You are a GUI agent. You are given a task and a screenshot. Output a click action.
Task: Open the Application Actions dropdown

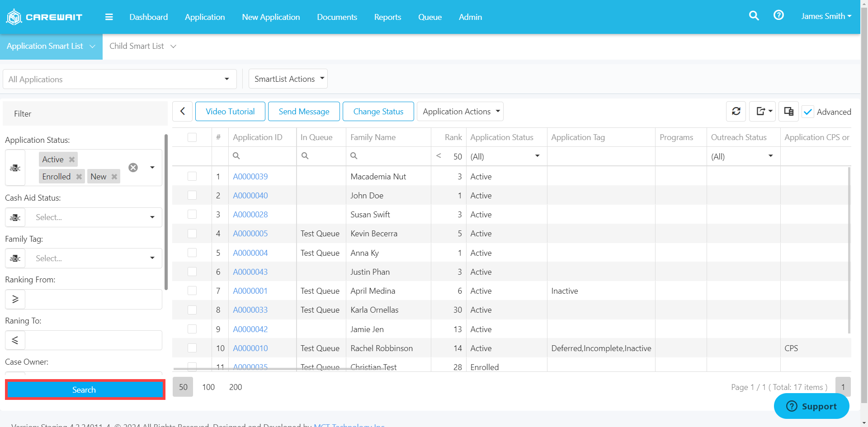pyautogui.click(x=460, y=111)
